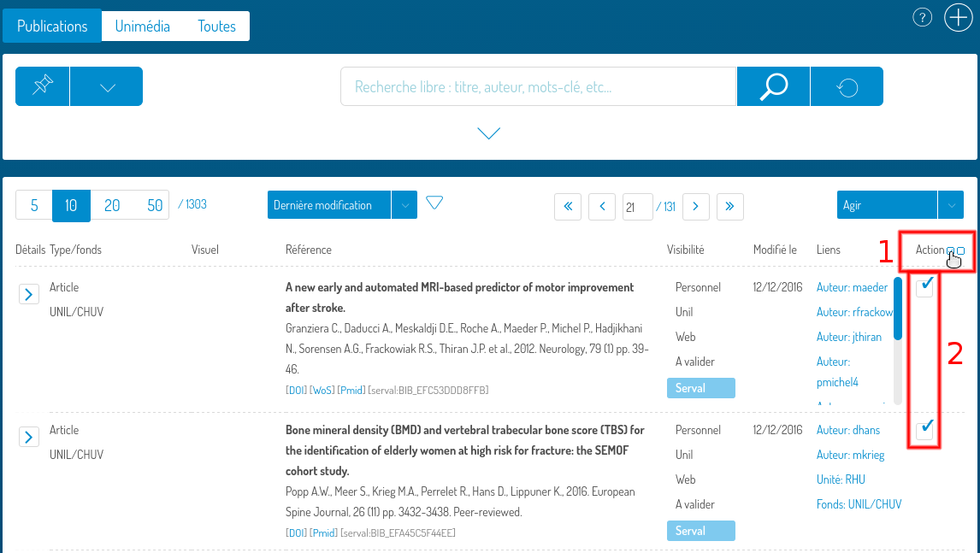Click the Bone mineral density article title
Screen dimensions: 980x553
click(465, 450)
